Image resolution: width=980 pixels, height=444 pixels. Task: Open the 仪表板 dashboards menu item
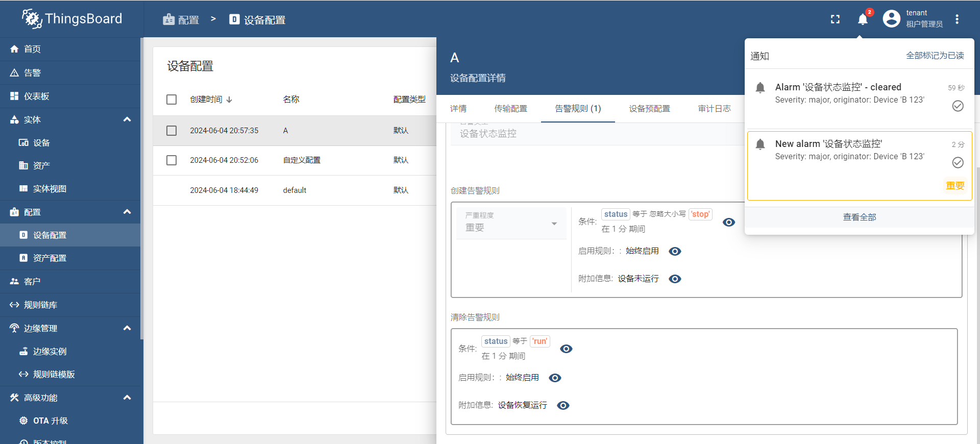pyautogui.click(x=70, y=96)
